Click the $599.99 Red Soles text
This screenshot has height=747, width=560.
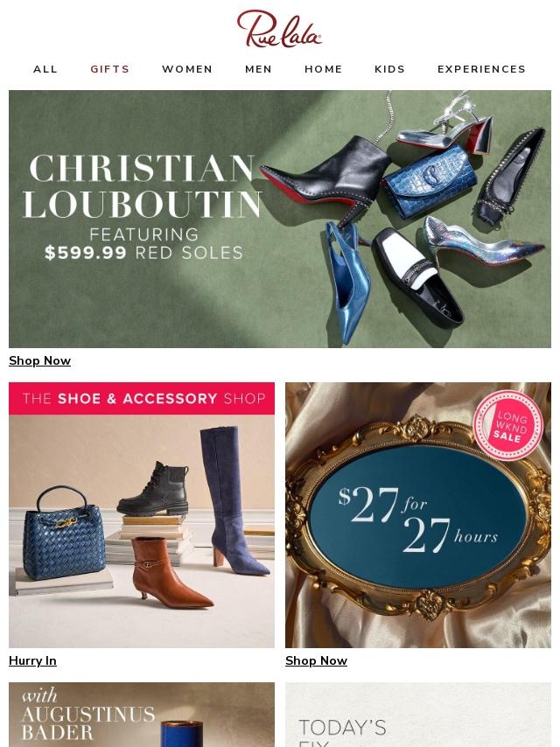[143, 253]
